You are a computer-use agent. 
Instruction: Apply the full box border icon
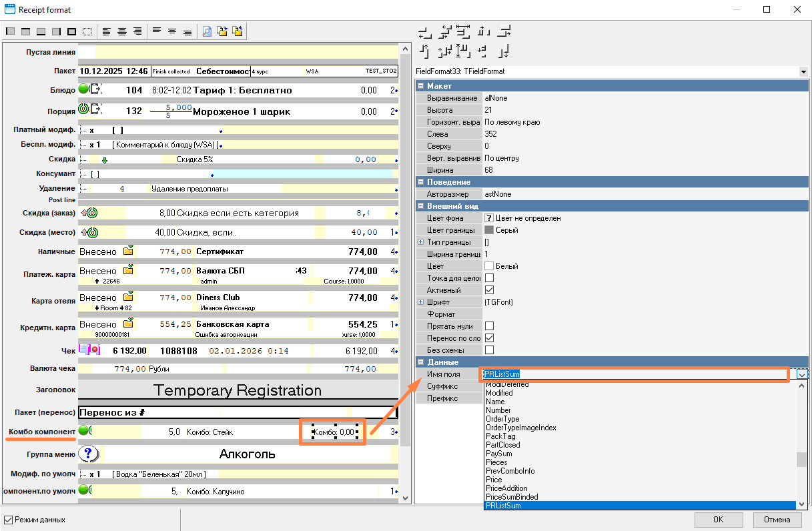[x=71, y=31]
